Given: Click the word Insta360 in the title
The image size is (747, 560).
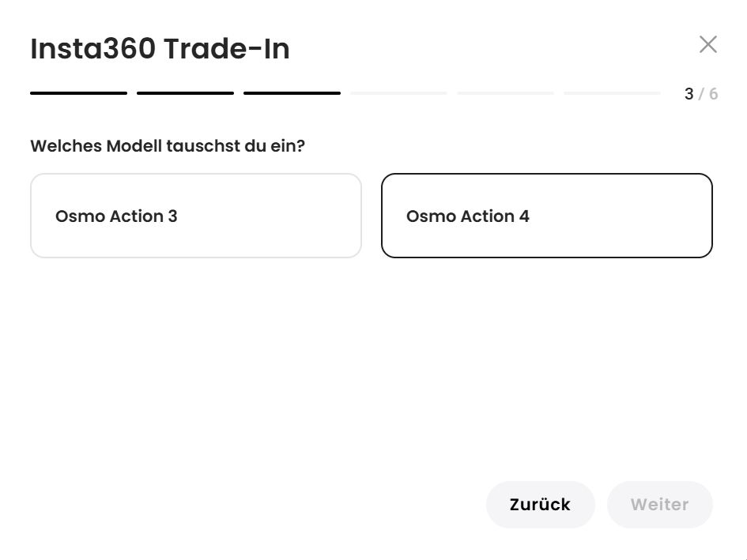Looking at the screenshot, I should (92, 49).
